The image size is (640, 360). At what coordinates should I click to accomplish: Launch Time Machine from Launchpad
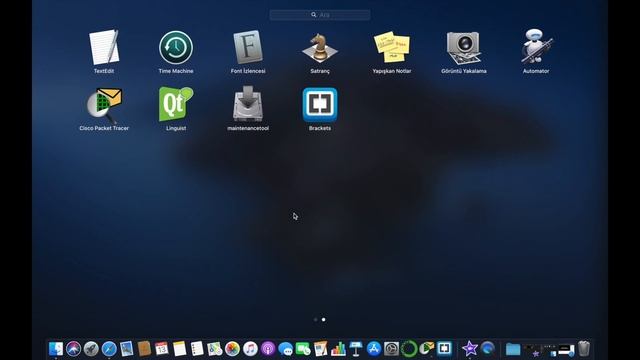coord(176,48)
